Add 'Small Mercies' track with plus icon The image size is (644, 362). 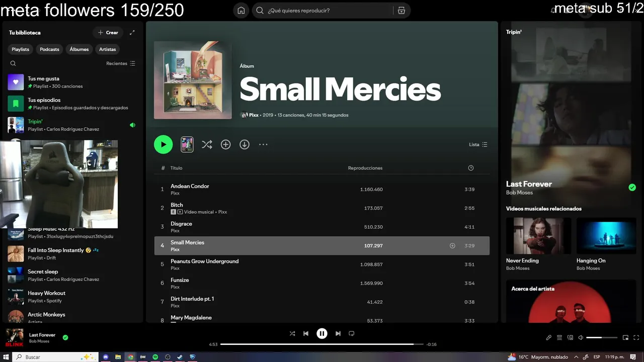[x=452, y=246]
